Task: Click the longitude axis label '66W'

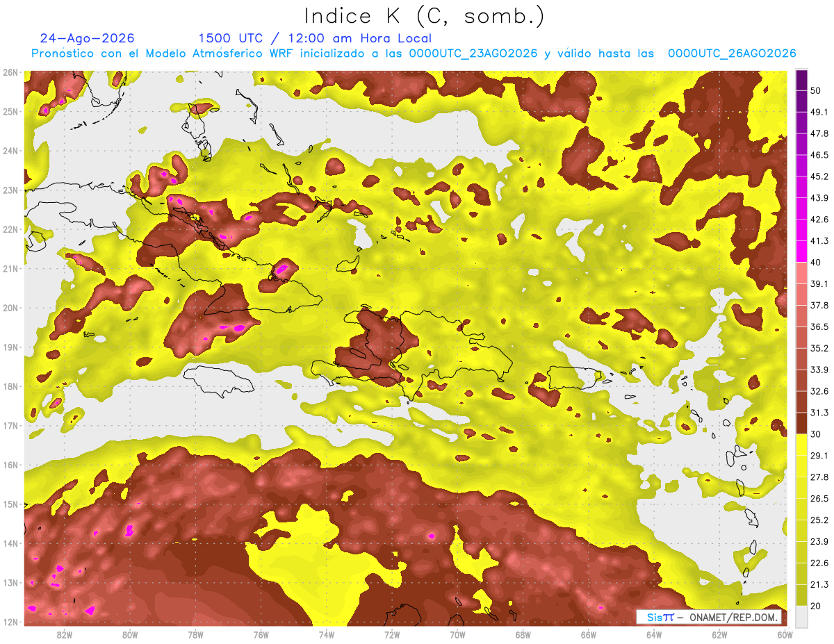Action: tap(589, 634)
